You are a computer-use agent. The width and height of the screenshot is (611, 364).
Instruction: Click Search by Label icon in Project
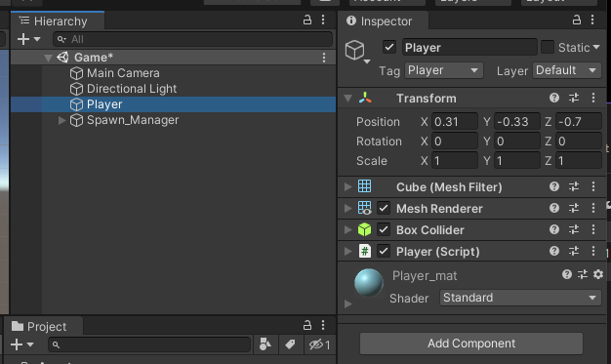click(290, 344)
